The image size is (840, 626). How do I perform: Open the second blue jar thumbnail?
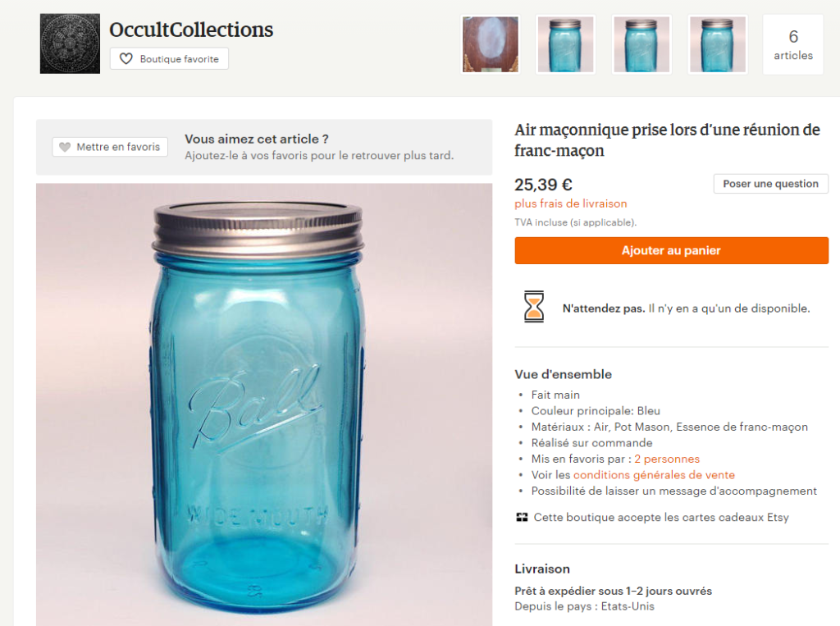(x=565, y=44)
